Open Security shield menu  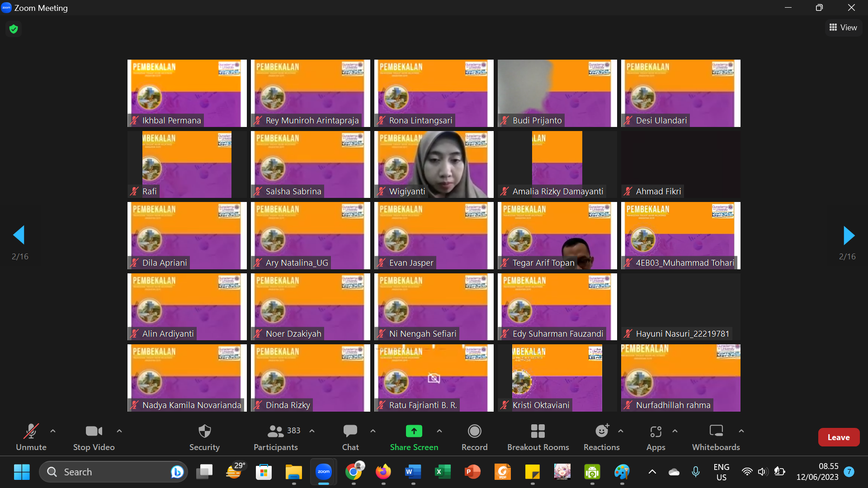[x=204, y=437]
